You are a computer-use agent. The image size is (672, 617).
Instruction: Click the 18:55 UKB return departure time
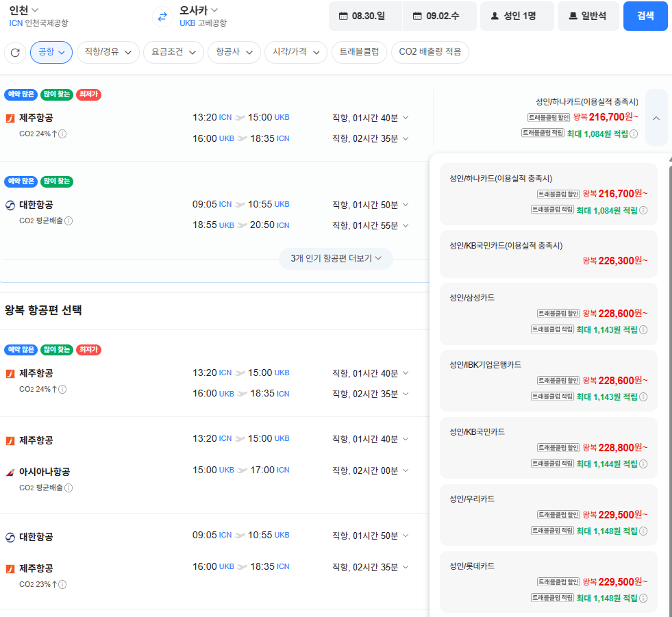(x=213, y=225)
